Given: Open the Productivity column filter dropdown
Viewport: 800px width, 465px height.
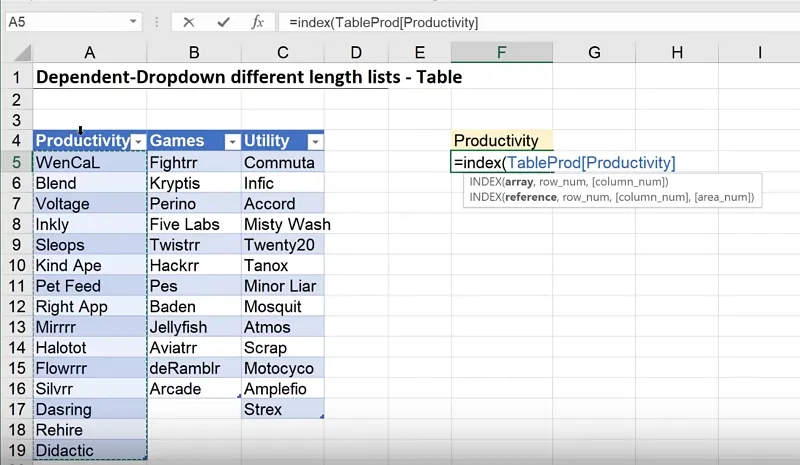Looking at the screenshot, I should pos(139,142).
